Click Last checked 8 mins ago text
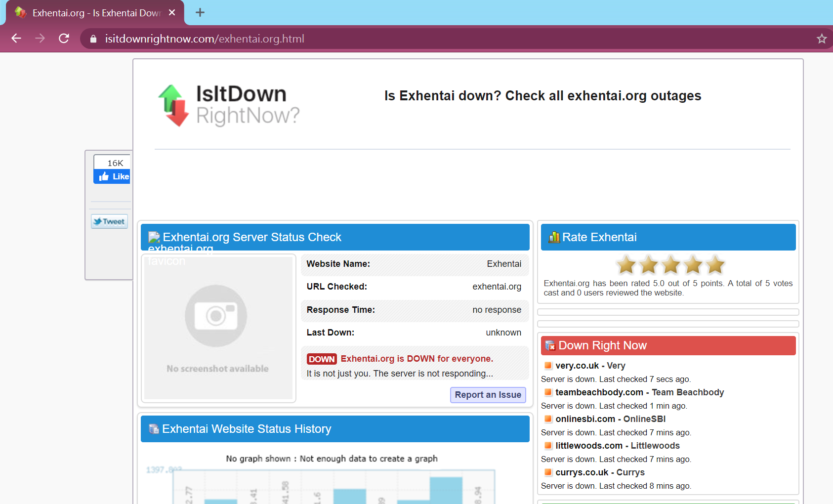The image size is (833, 504). (645, 486)
